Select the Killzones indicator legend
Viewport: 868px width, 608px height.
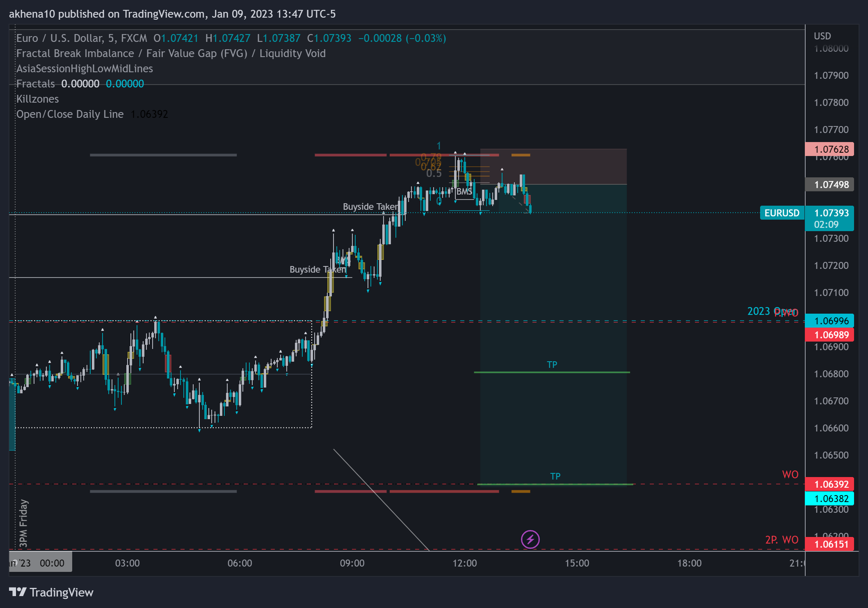point(38,99)
